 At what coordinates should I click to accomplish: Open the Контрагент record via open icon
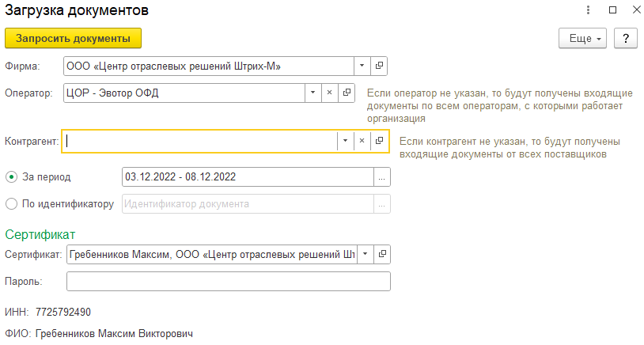[x=380, y=141]
